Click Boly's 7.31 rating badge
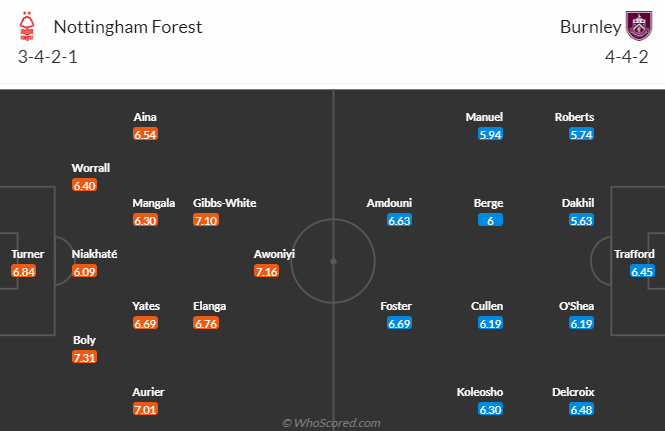The image size is (665, 431). coord(85,357)
